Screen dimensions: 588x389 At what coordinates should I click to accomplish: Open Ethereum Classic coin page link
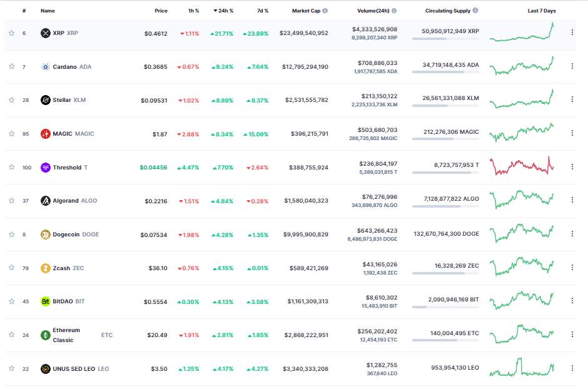click(83, 335)
